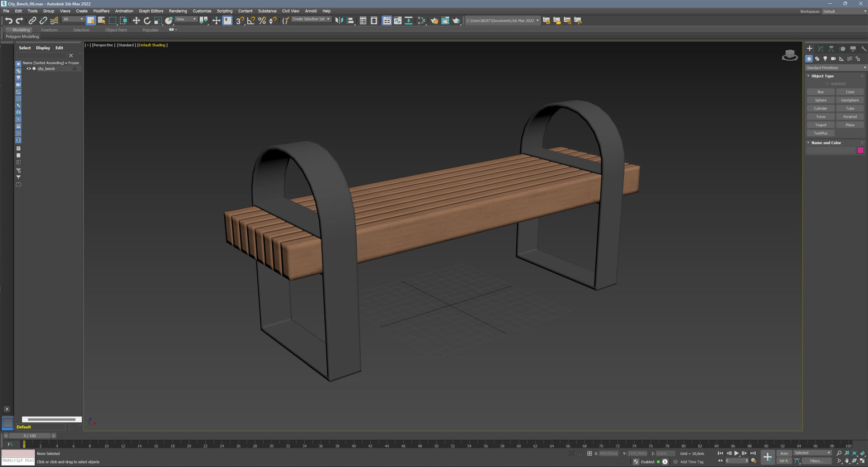The width and height of the screenshot is (868, 467).
Task: Activate Select and Move tool
Action: (136, 20)
